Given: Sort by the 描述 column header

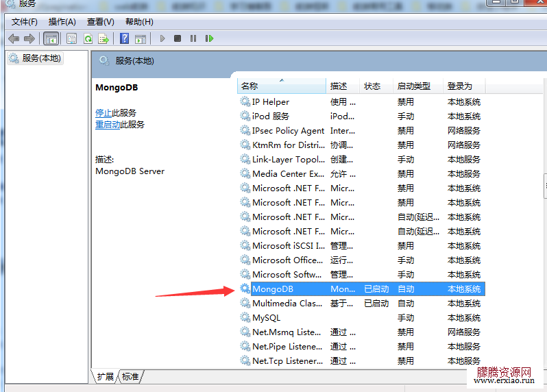Looking at the screenshot, I should 343,86.
